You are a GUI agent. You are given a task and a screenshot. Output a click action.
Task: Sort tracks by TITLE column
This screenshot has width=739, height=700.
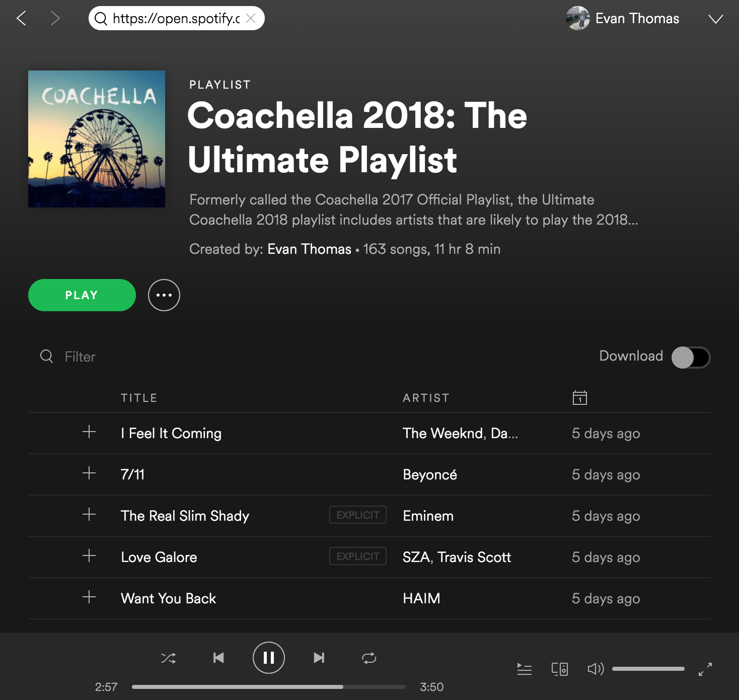[x=139, y=398]
